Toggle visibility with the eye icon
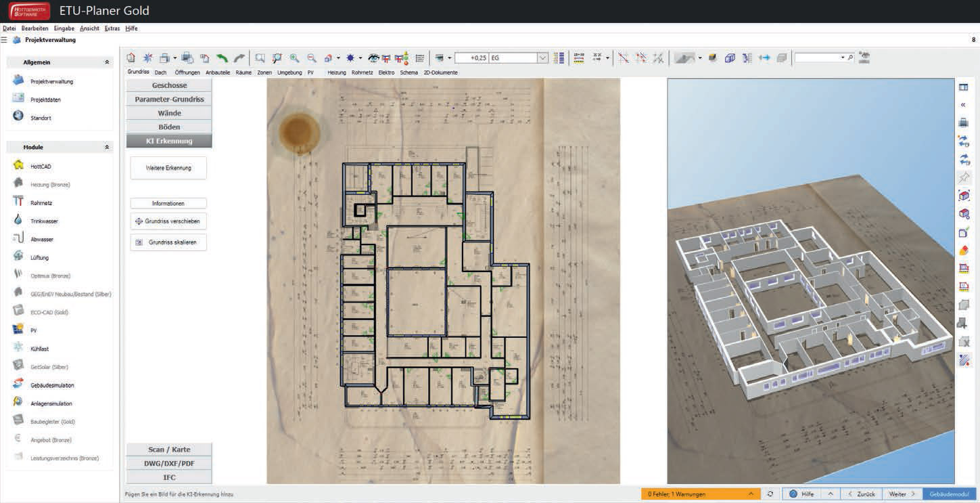The image size is (980, 503). tap(373, 58)
